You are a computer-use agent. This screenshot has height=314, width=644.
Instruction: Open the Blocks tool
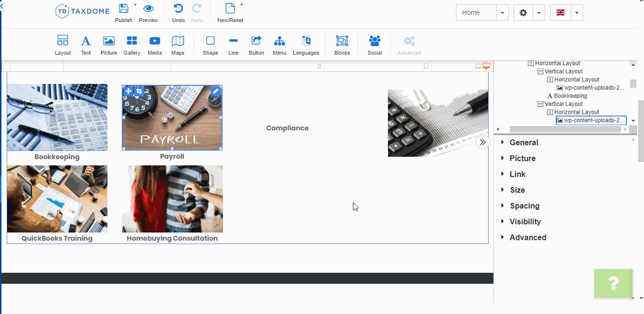pos(342,41)
